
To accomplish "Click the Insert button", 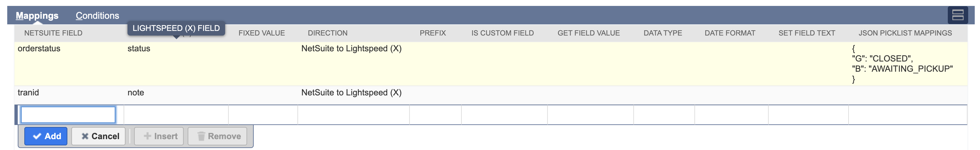I will pos(161,136).
